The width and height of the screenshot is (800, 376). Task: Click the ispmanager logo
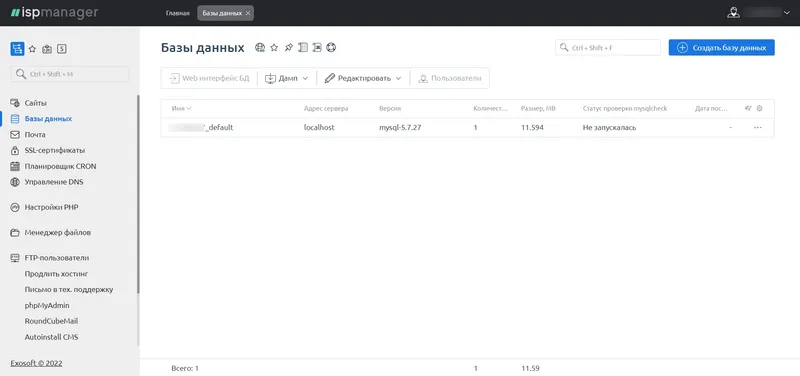click(x=54, y=13)
